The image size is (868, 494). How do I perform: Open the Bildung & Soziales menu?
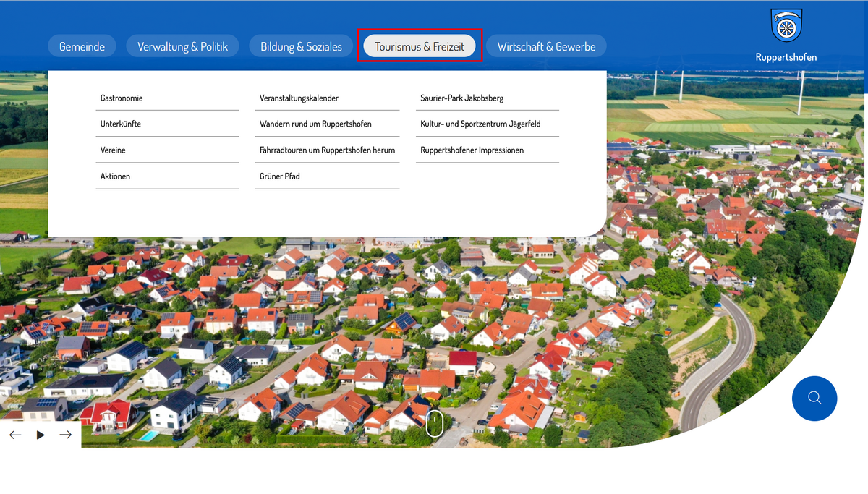pyautogui.click(x=301, y=46)
